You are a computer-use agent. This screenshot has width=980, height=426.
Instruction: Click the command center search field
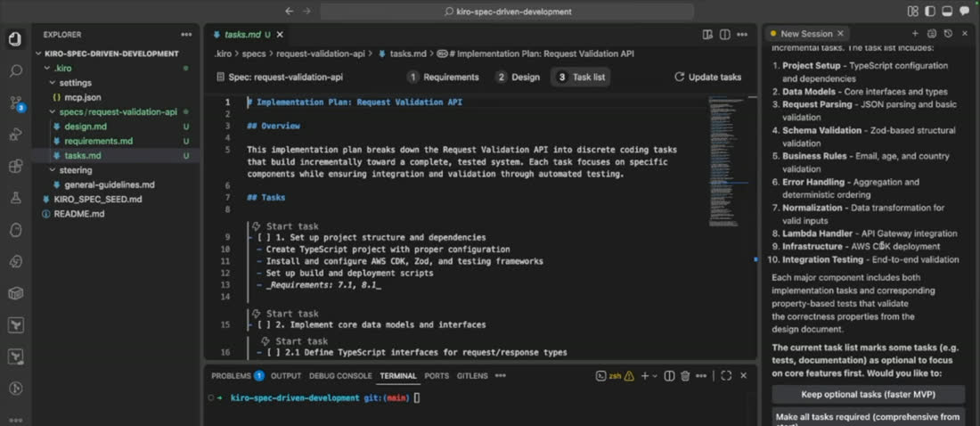pos(507,12)
